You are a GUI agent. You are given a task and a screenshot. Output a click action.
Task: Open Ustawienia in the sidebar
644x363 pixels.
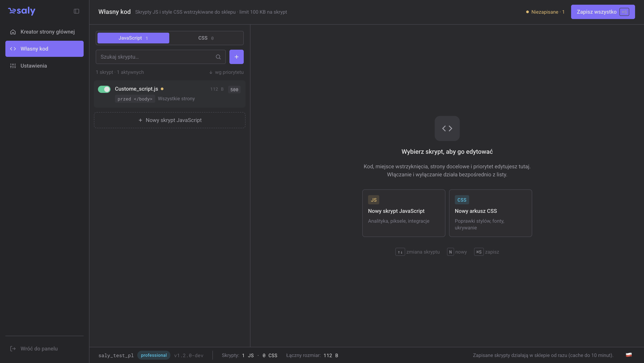point(44,66)
